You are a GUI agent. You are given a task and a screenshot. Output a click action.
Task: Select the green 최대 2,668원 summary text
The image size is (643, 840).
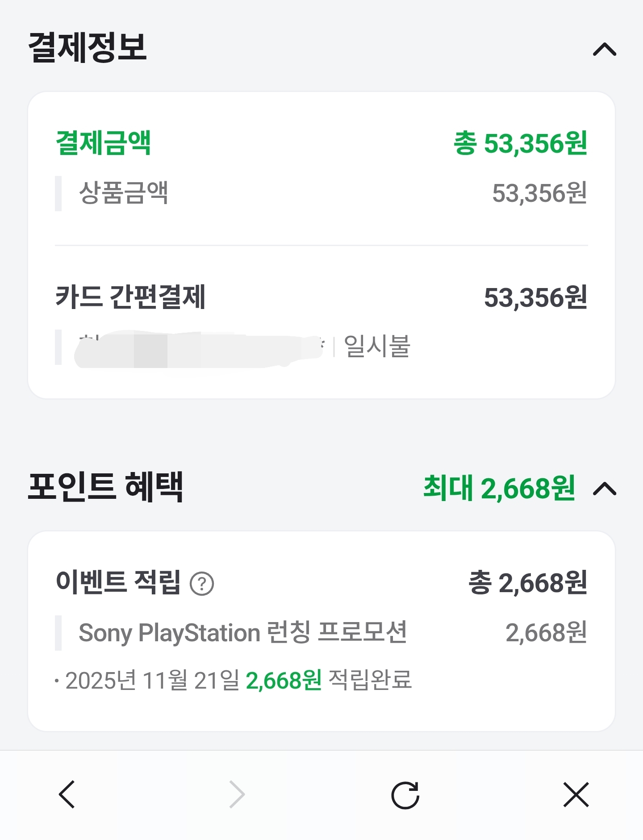click(x=499, y=488)
